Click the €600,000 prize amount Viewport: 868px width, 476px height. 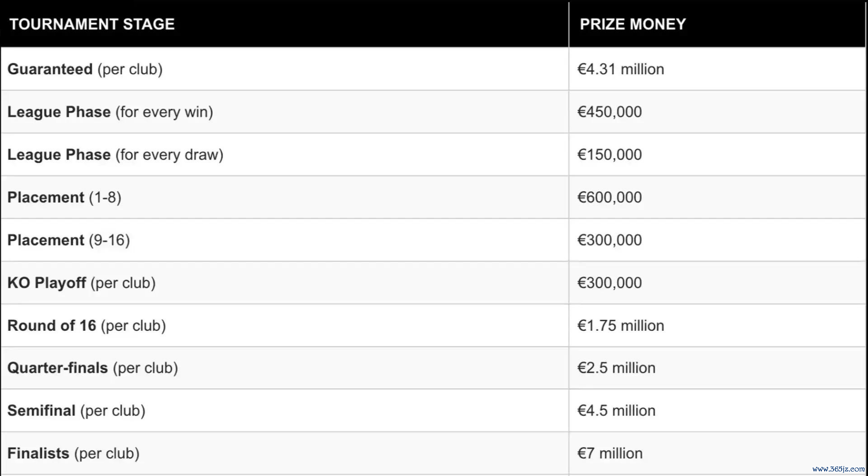point(609,197)
